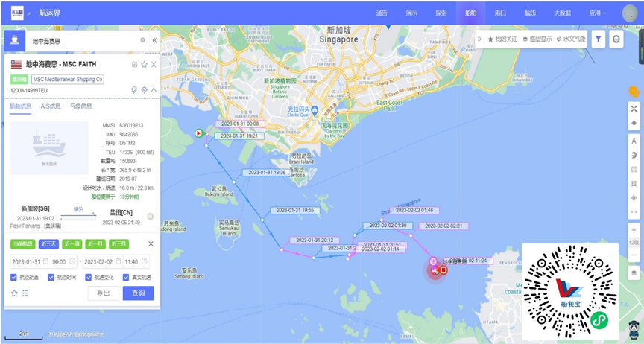Open the 演示 menu item

click(x=411, y=13)
